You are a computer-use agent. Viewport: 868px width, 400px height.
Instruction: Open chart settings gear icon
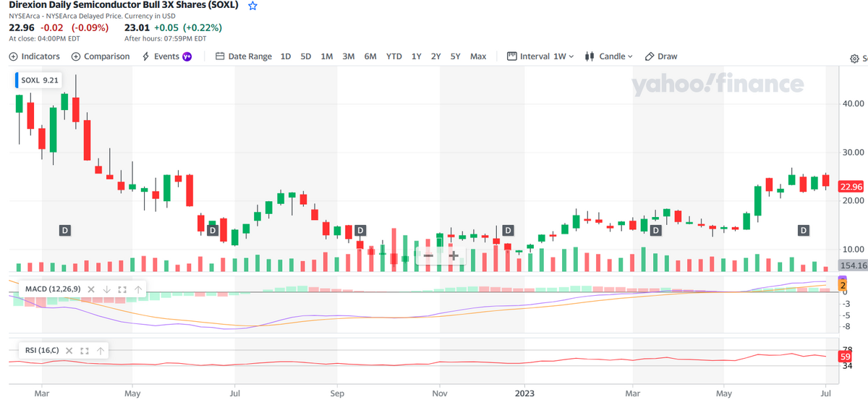[x=855, y=59]
